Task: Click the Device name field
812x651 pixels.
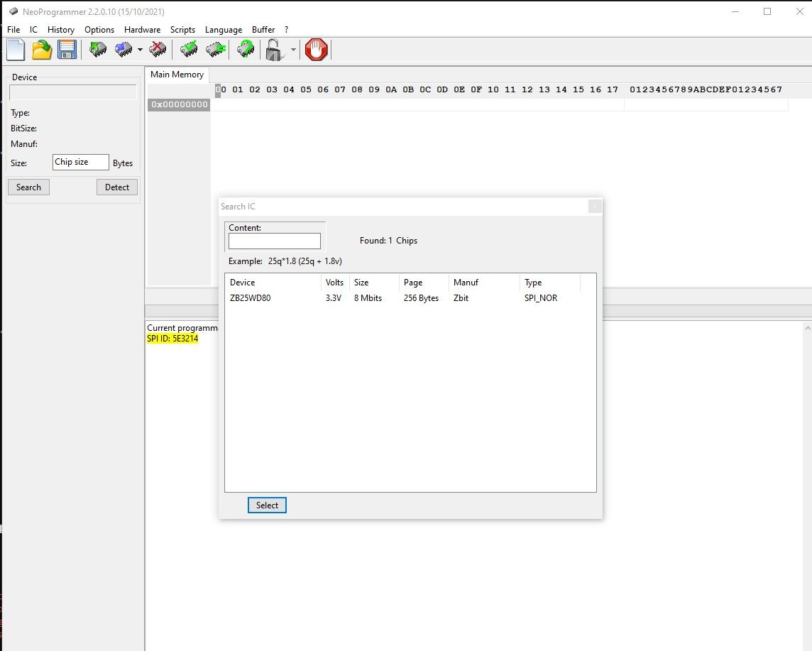Action: pyautogui.click(x=73, y=92)
